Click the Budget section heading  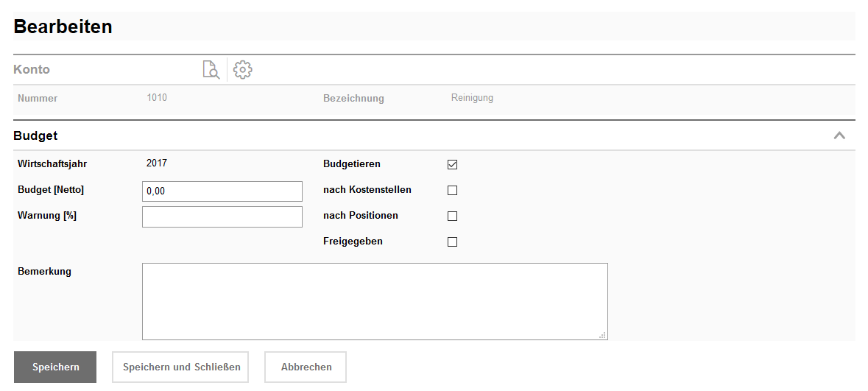pyautogui.click(x=35, y=136)
